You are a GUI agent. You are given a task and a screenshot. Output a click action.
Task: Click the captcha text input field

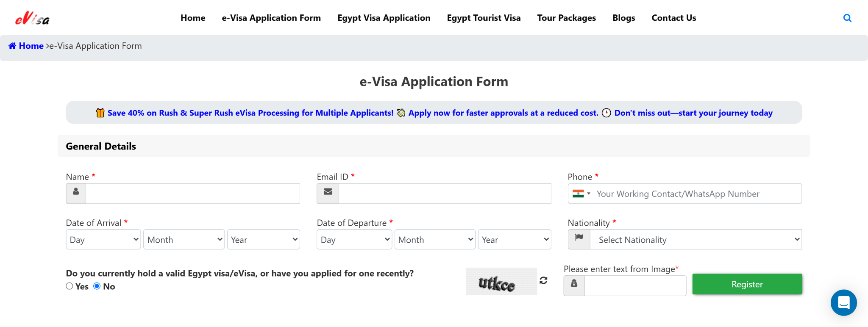tap(635, 286)
